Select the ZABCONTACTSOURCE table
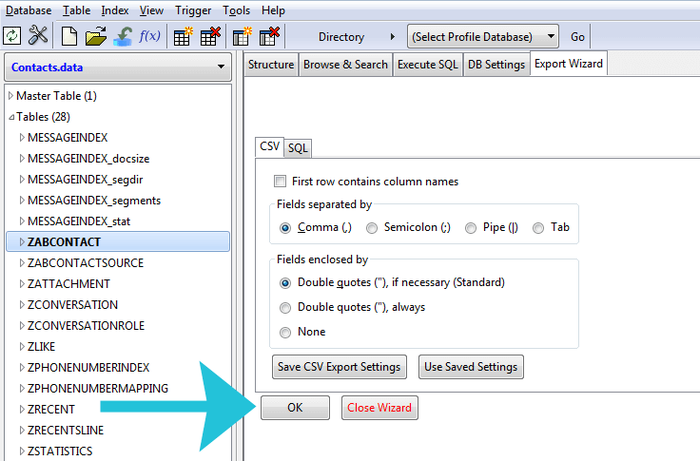The width and height of the screenshot is (700, 461). click(x=85, y=263)
